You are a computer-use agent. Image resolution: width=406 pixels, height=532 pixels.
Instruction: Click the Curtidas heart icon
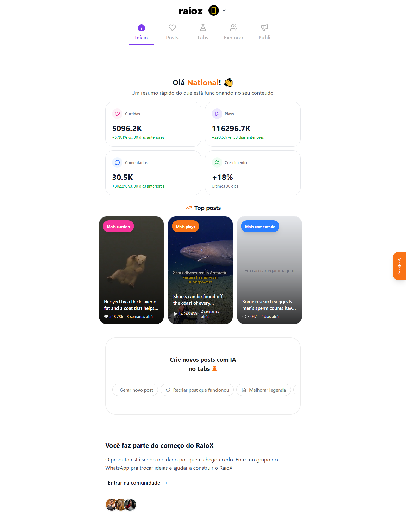click(x=117, y=114)
